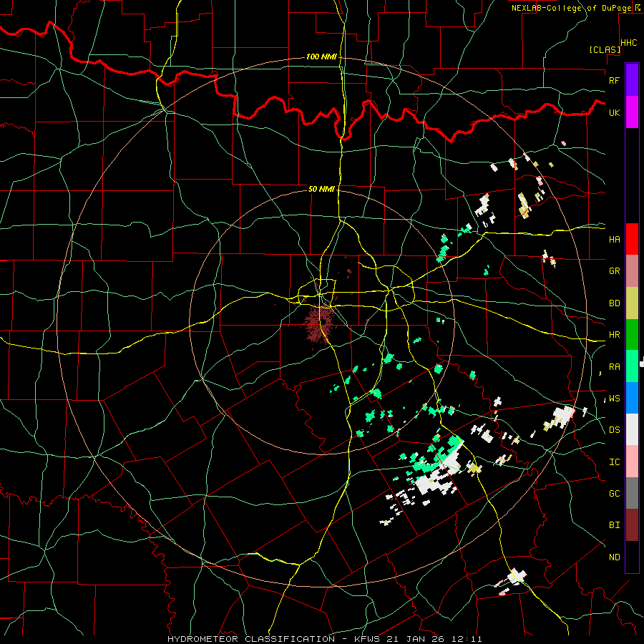
Task: Click the 100 NMI range ring label
Action: [x=321, y=57]
